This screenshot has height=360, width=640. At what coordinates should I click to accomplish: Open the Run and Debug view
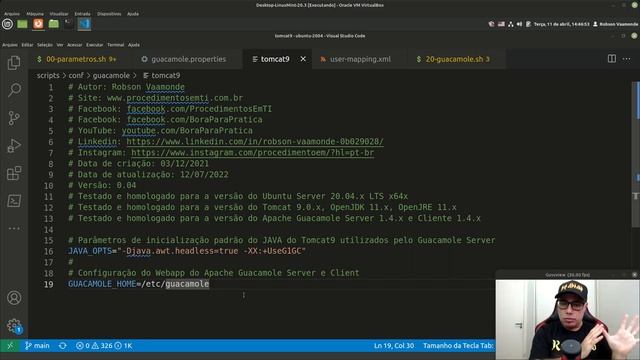click(x=14, y=145)
